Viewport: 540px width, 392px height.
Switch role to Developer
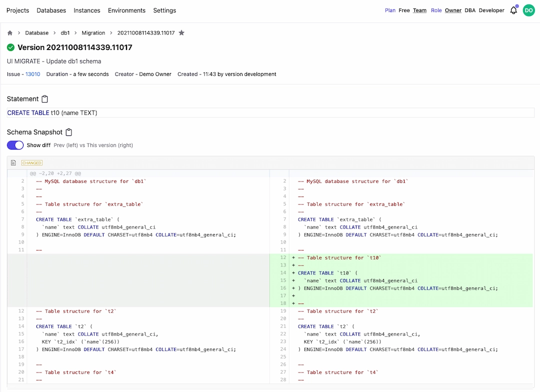pos(491,10)
